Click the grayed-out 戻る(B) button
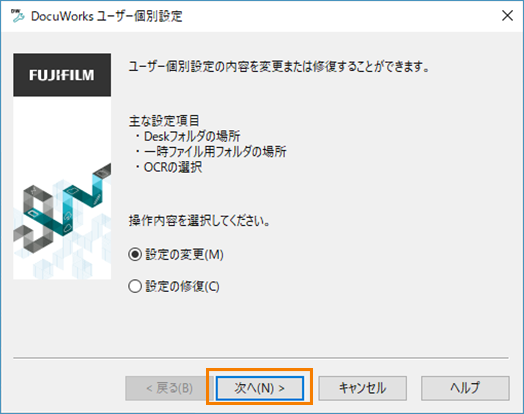 click(169, 388)
